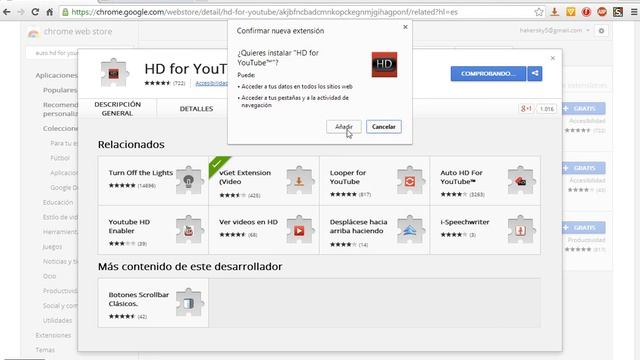The image size is (640, 360).
Task: Open Botones Scrollbar Clásicos extension icon
Action: [189, 302]
